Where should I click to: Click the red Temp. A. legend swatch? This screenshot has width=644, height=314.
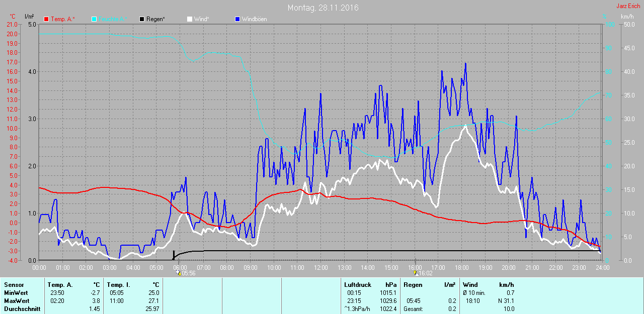[x=46, y=19]
